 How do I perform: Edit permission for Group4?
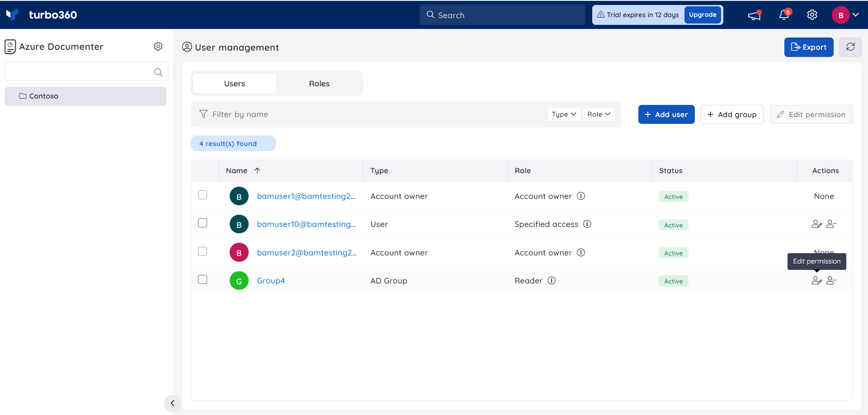tap(816, 280)
